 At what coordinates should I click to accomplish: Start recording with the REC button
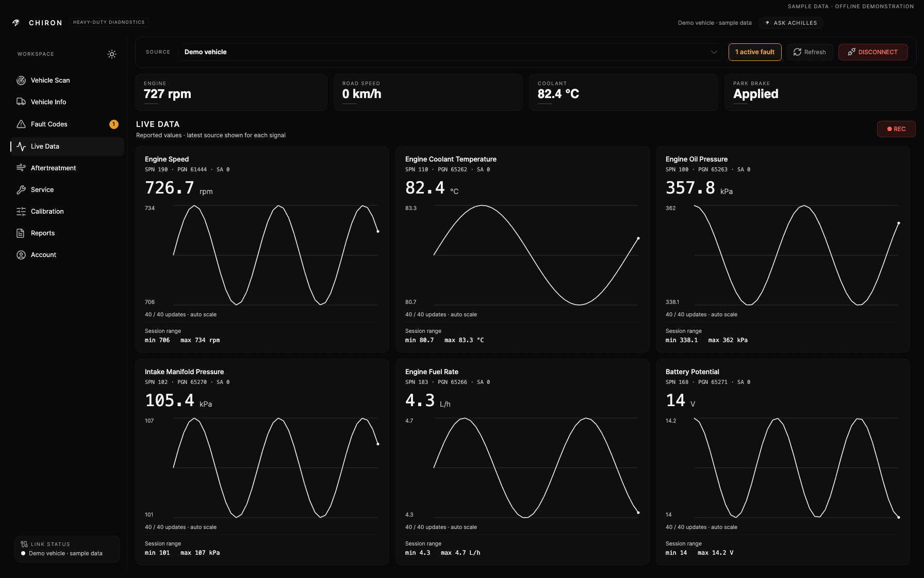pos(896,129)
